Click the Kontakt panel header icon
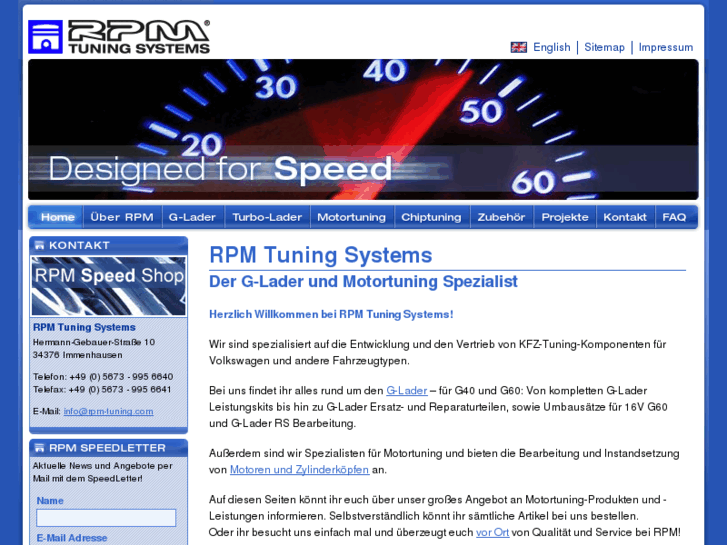The image size is (727, 545). 39,245
